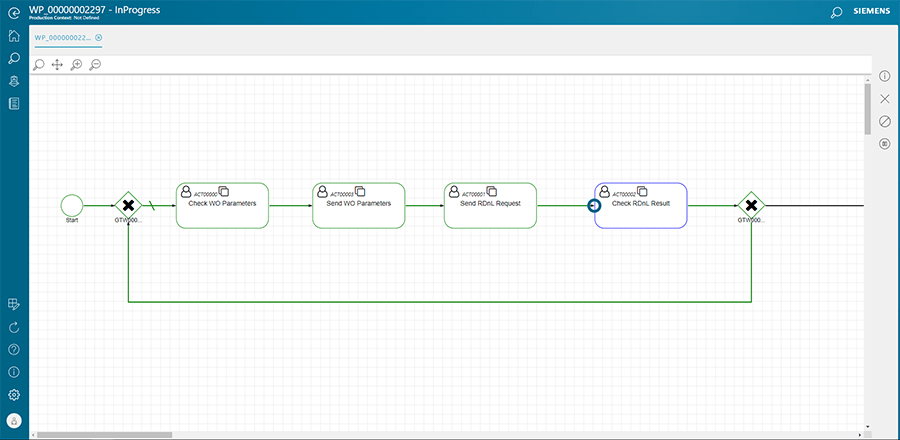Select the Send WO Parameters task
Viewport: 900px width, 440px height.
click(359, 205)
